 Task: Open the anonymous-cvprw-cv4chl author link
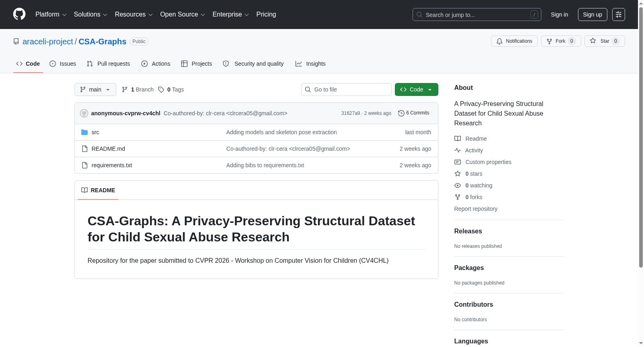click(126, 113)
